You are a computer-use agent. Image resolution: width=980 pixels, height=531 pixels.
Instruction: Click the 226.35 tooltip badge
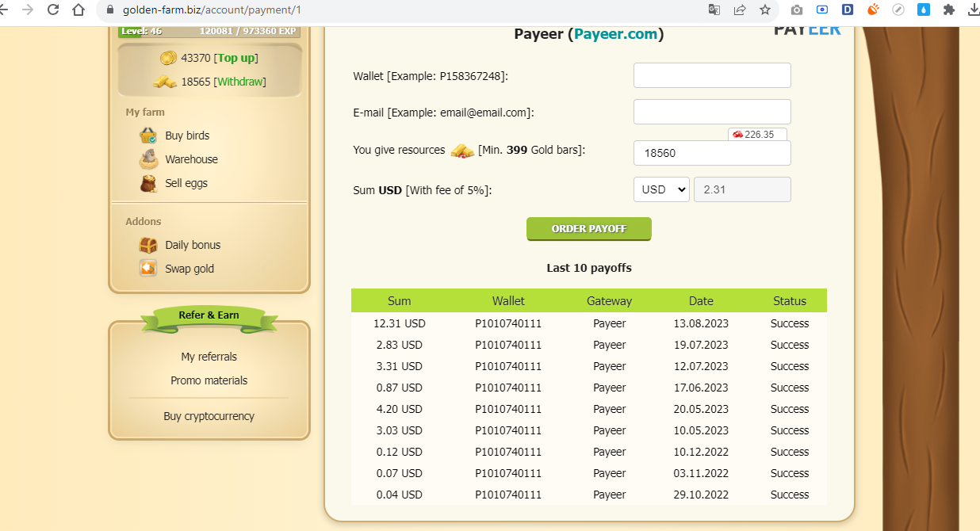(x=757, y=135)
